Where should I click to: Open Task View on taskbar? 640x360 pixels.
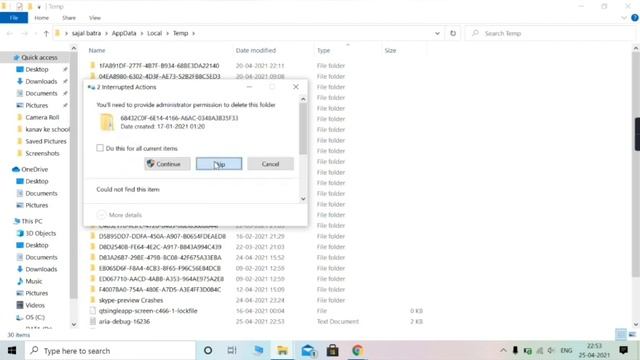tap(232, 350)
